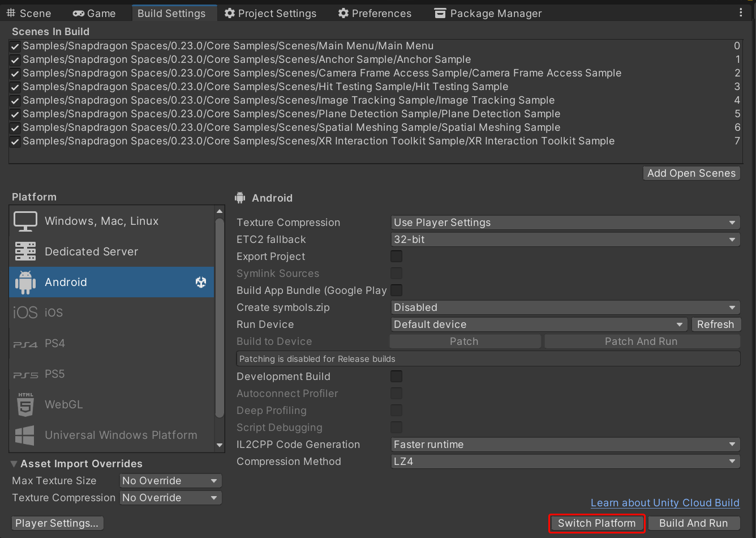Select the WebGL platform label
Viewport: 756px width, 538px height.
[x=63, y=404]
